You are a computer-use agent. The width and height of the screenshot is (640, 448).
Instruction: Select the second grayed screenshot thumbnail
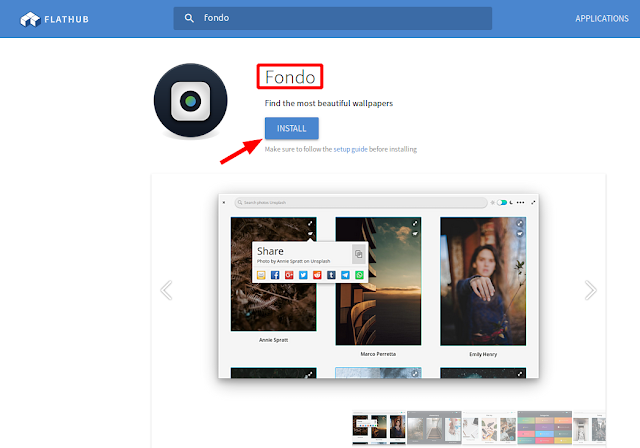pyautogui.click(x=434, y=427)
